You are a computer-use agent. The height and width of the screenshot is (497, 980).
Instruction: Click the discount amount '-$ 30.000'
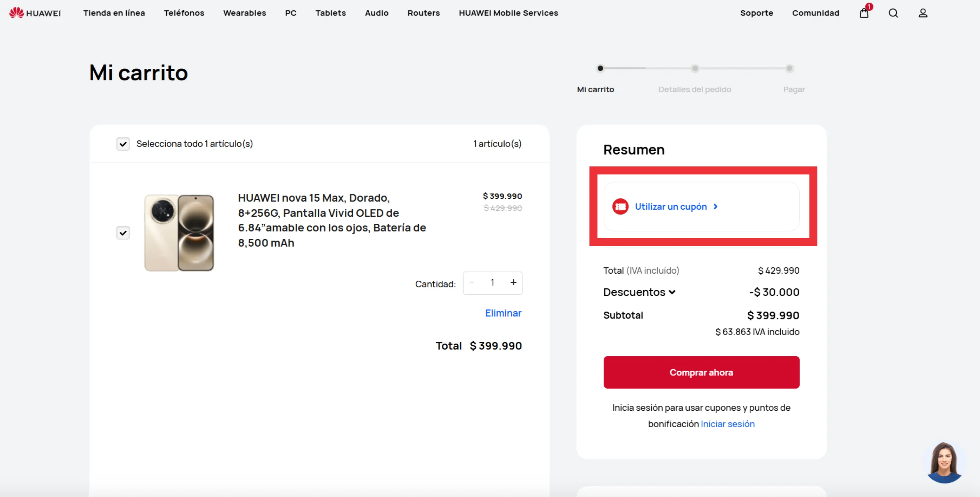774,292
